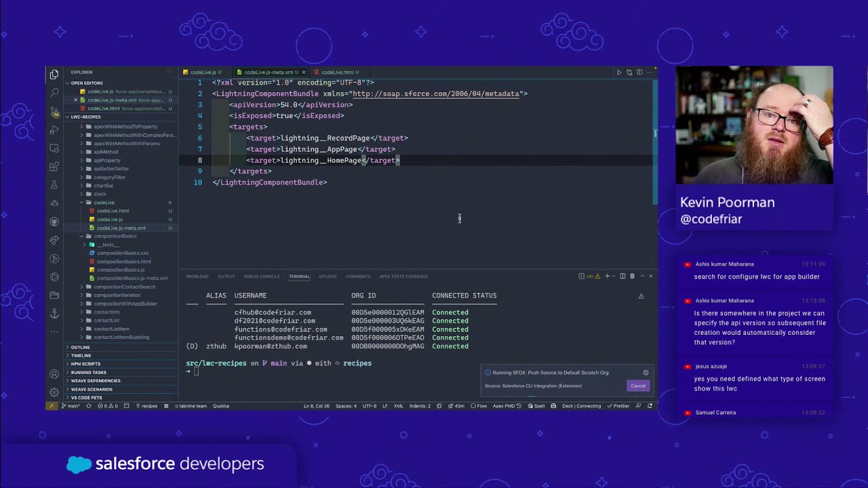Close codeLive.js-meta.xml in Open Editors list

(75, 100)
